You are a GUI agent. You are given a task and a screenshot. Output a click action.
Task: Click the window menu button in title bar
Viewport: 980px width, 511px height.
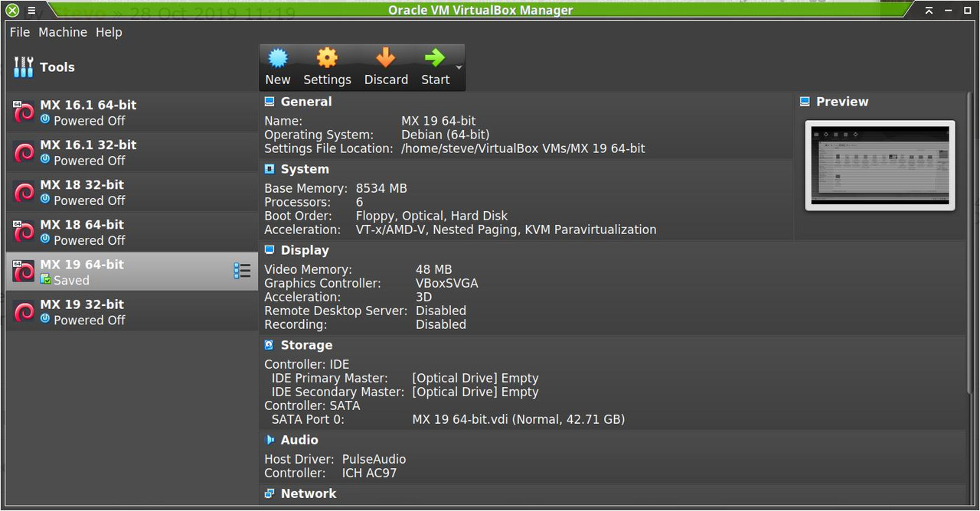point(31,10)
